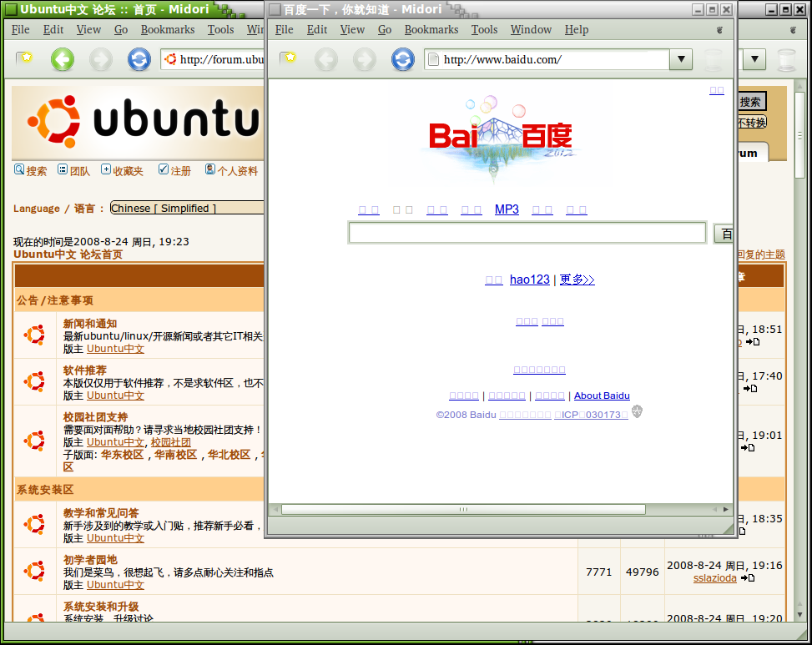
Task: Click address bar in Ubuntu forum window
Action: [x=213, y=59]
